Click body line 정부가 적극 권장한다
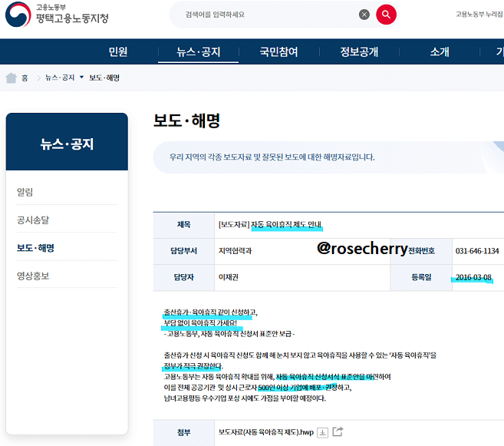The image size is (504, 446). click(x=193, y=366)
